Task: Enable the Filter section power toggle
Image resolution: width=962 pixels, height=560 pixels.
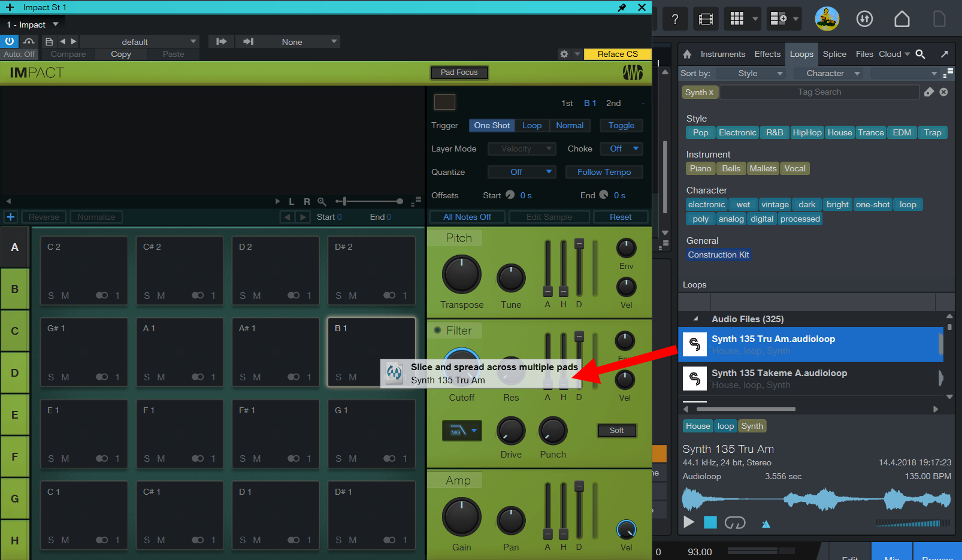Action: coord(437,330)
